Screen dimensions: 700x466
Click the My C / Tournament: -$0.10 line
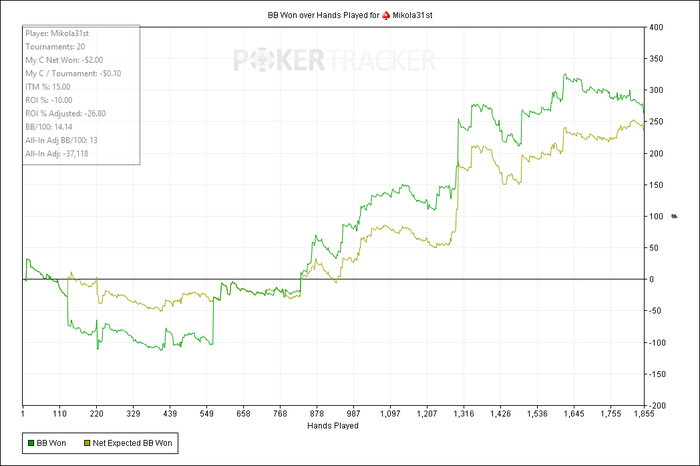tap(73, 74)
